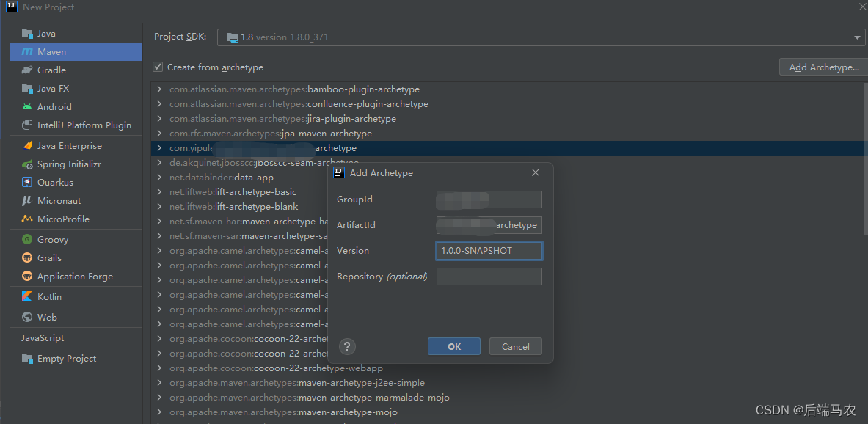Screen dimensions: 868x424
Task: Click the Grails icon
Action: (27, 258)
